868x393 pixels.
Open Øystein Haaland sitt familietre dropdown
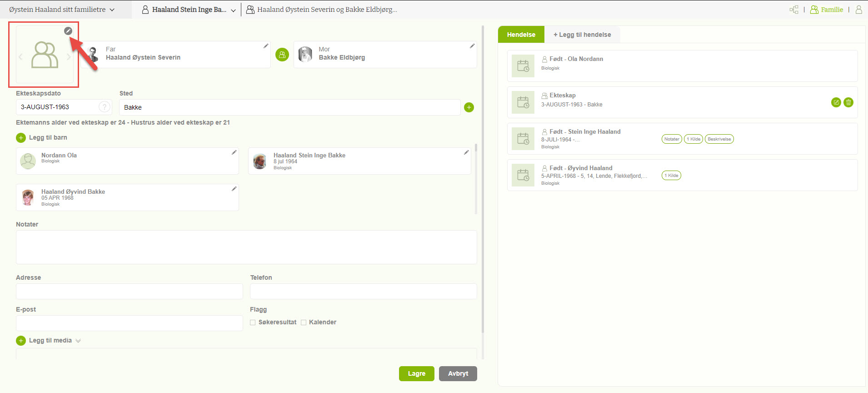(62, 10)
